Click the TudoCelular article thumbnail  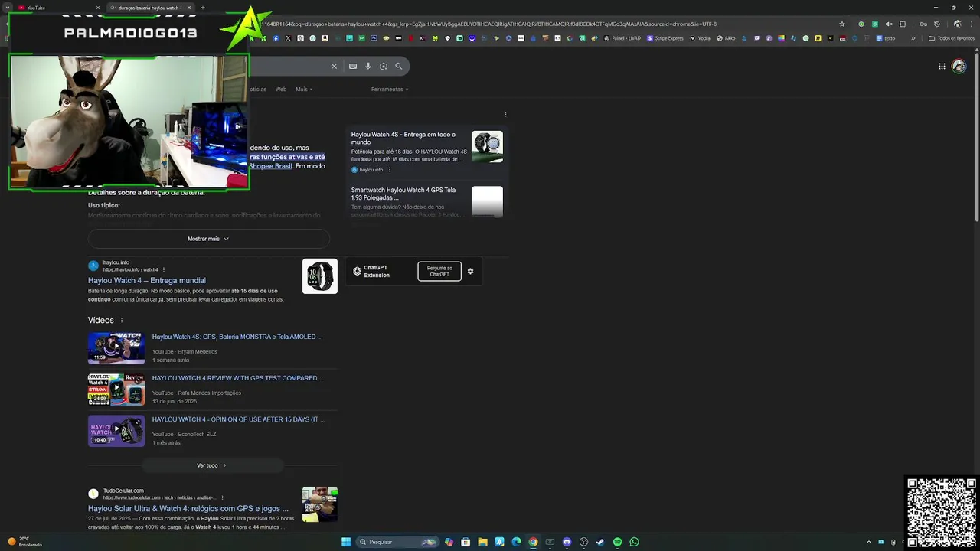click(x=320, y=504)
